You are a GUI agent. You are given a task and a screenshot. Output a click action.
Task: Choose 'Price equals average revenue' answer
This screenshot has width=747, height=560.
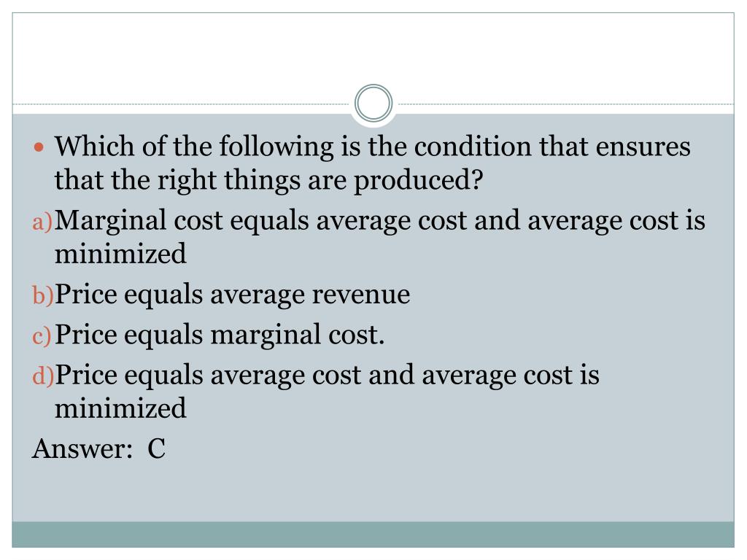(232, 295)
